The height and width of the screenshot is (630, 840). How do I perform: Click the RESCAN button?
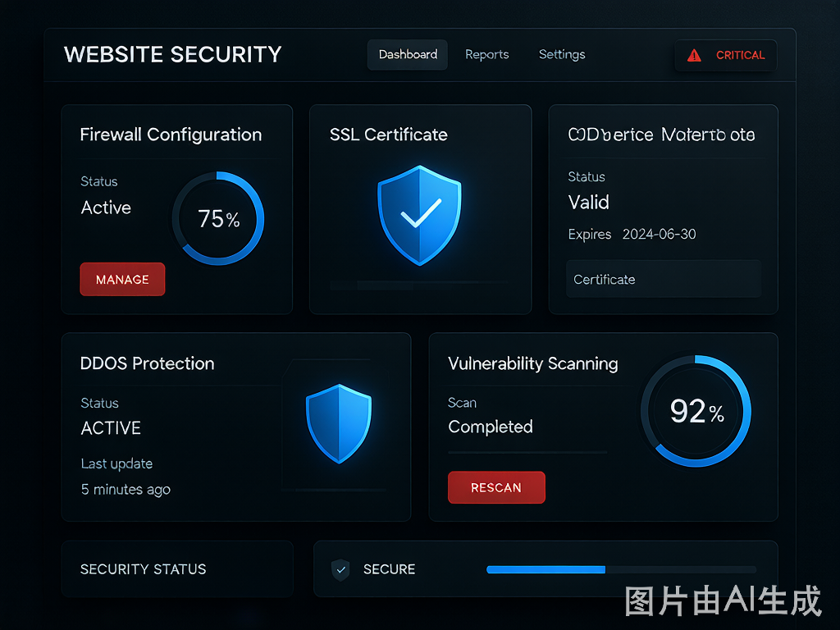click(496, 487)
